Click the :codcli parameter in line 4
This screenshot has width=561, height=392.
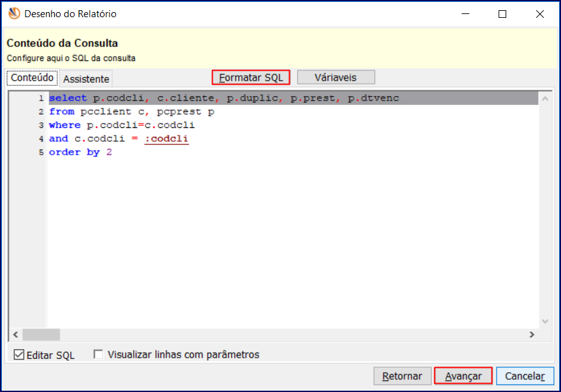166,138
